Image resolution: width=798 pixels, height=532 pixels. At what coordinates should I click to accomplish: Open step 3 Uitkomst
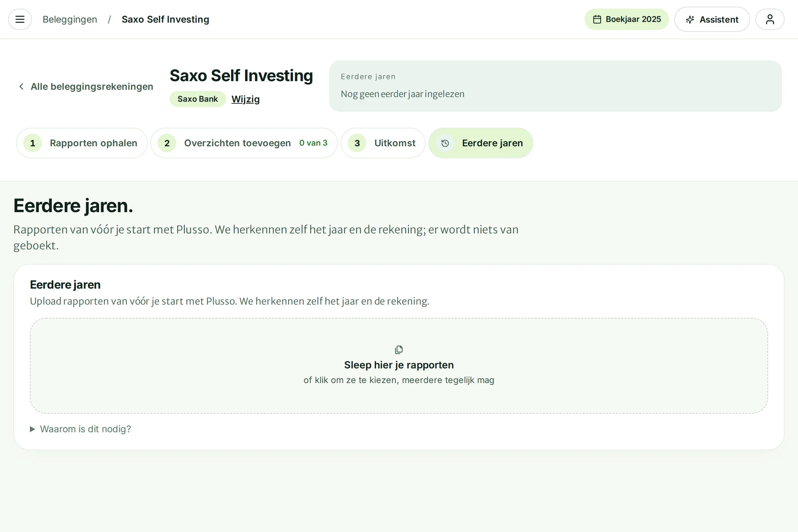(x=383, y=143)
